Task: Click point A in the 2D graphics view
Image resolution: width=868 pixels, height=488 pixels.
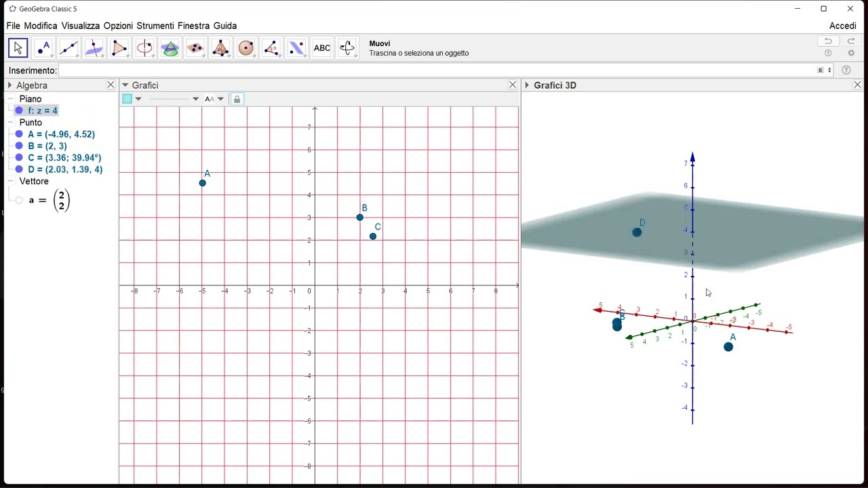Action: (203, 183)
